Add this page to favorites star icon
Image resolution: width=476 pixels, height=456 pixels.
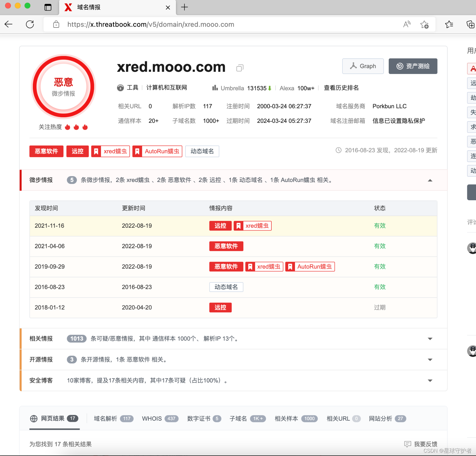pos(424,24)
